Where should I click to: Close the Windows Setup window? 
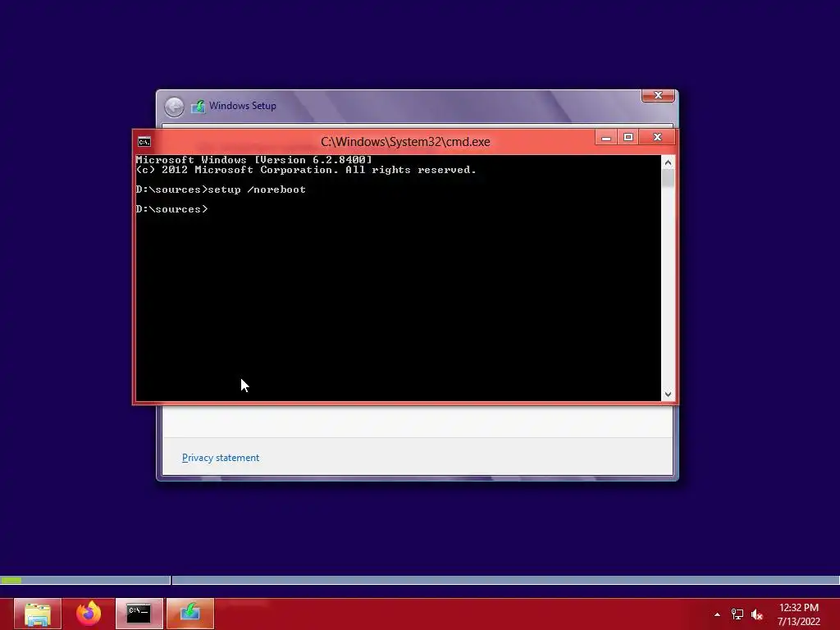pos(658,95)
